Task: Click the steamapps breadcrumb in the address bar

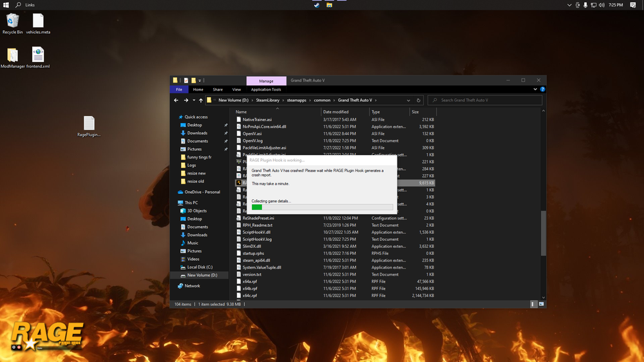Action: tap(297, 100)
